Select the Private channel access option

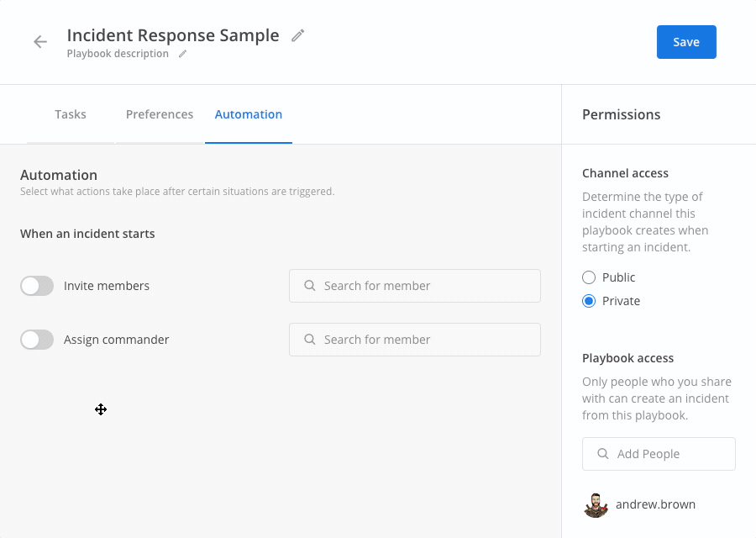click(x=589, y=301)
